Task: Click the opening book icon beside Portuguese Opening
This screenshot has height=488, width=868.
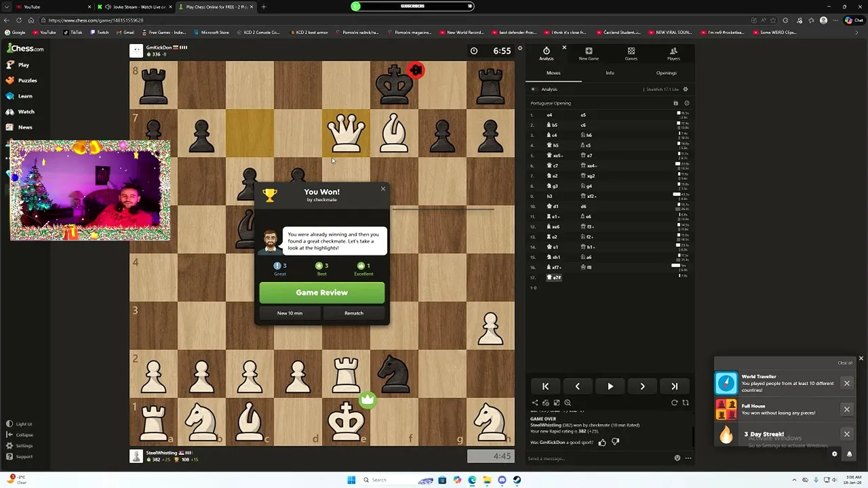Action: point(675,103)
